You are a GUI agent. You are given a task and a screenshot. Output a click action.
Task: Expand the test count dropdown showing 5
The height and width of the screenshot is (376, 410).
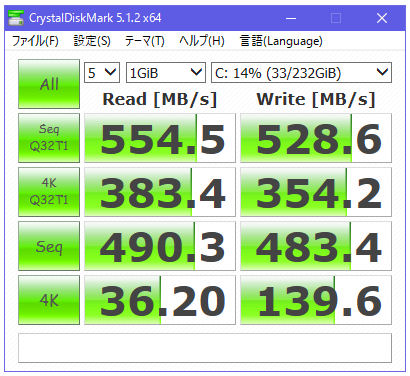102,72
